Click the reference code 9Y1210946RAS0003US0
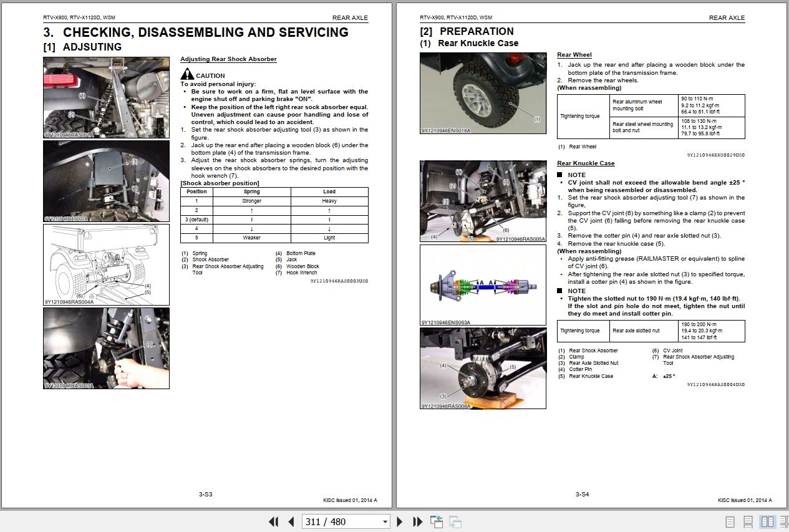 point(339,281)
